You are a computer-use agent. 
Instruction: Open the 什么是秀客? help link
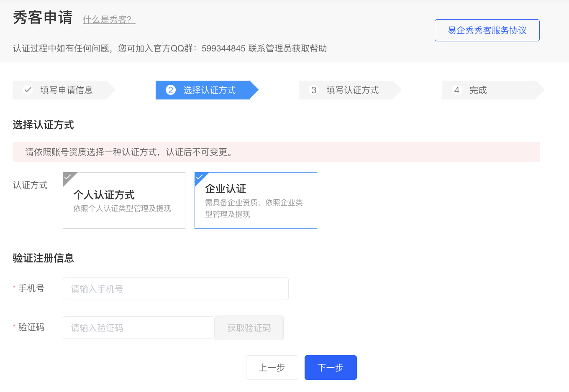click(109, 20)
